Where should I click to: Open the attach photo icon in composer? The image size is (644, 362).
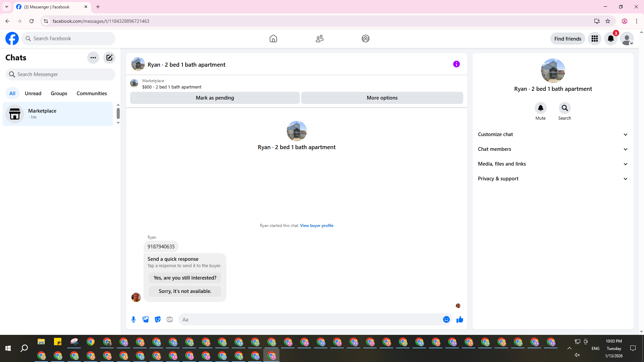tap(146, 319)
